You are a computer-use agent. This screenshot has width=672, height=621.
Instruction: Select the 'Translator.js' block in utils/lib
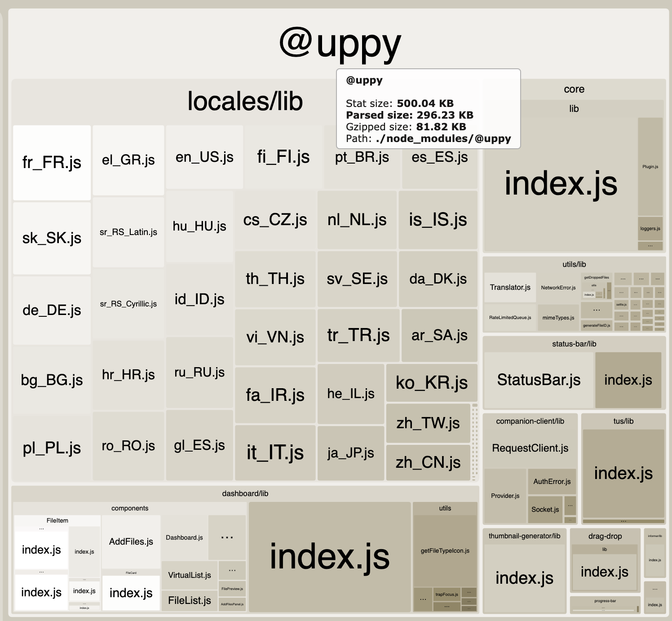[x=510, y=288]
